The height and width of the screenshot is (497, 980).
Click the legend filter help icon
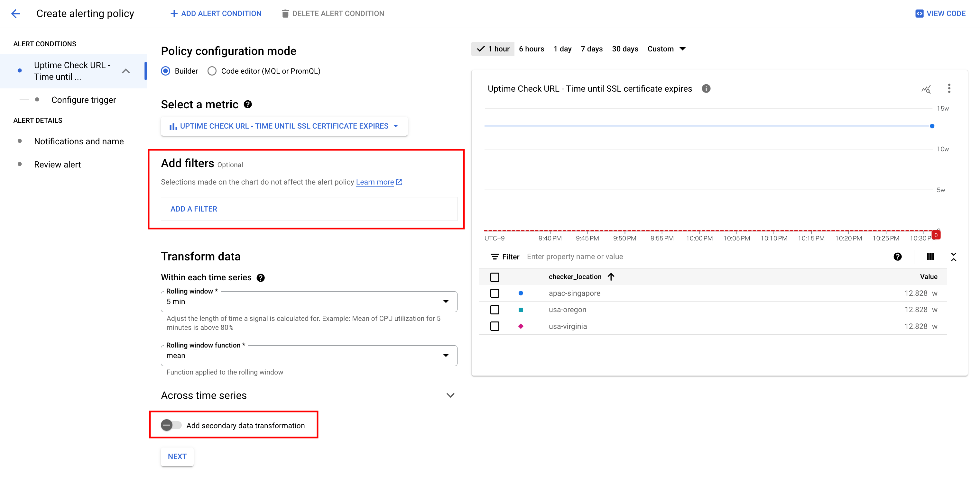pyautogui.click(x=897, y=257)
